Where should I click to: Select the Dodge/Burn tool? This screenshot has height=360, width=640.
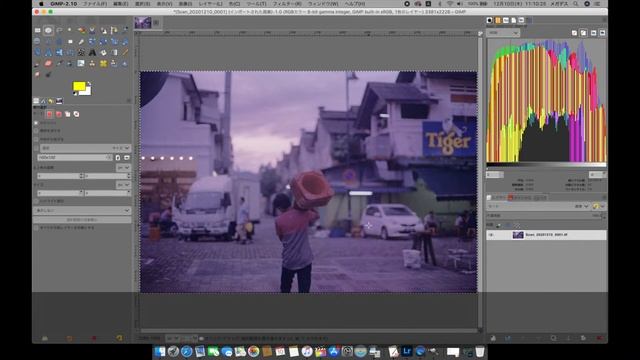click(48, 74)
